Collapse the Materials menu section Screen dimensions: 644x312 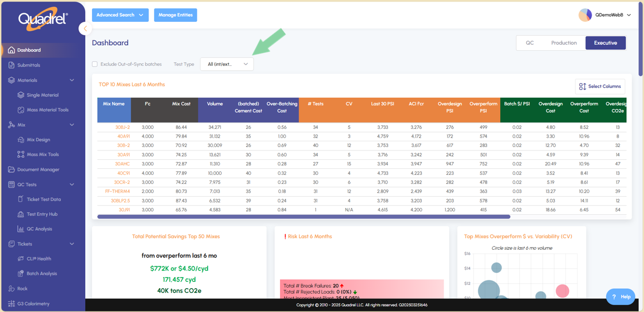(72, 80)
